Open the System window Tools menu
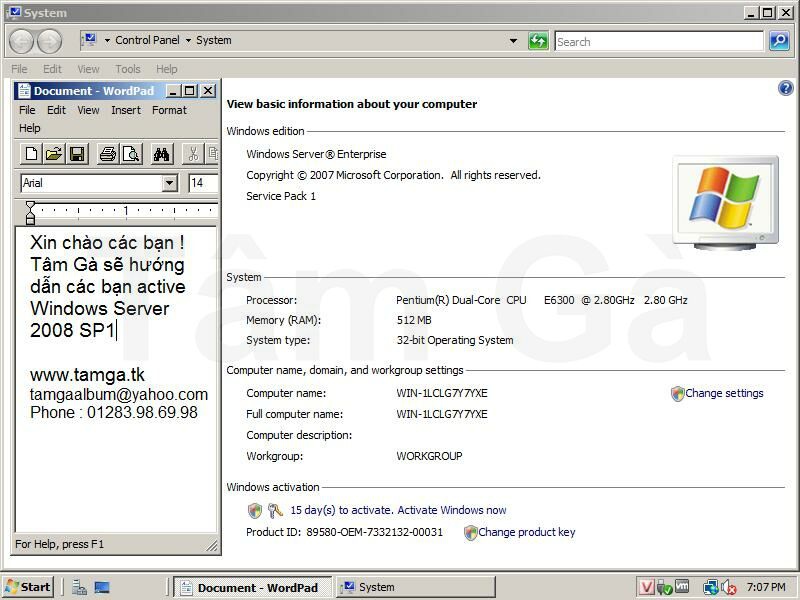 click(128, 69)
